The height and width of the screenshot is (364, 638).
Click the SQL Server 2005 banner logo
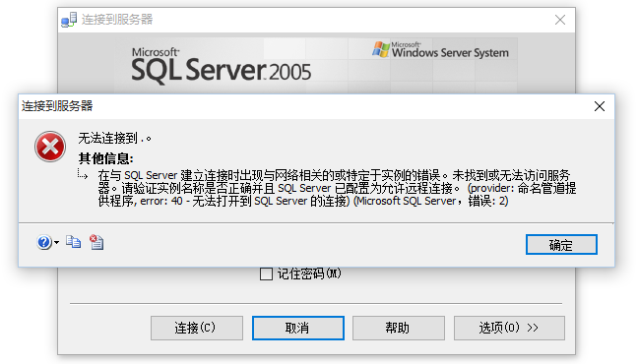[221, 66]
